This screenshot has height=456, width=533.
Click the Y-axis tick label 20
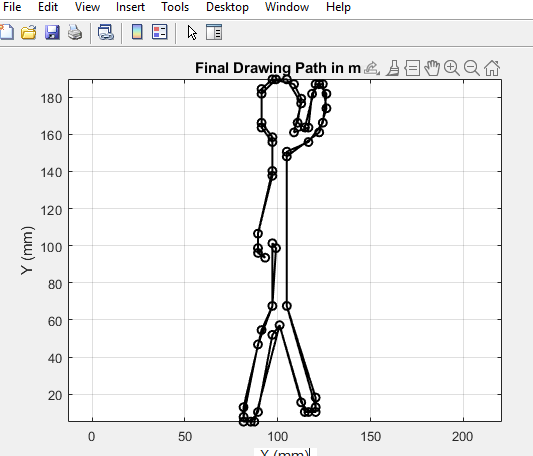55,395
